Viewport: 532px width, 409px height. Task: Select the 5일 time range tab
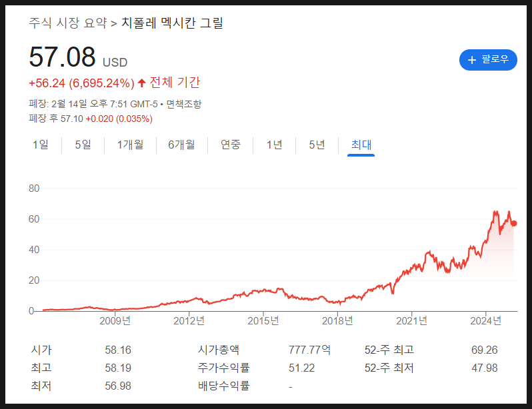coord(83,145)
